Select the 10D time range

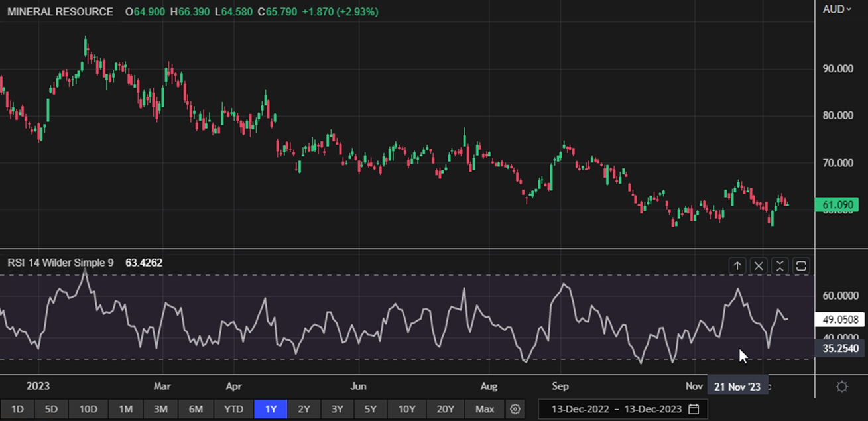pos(88,409)
